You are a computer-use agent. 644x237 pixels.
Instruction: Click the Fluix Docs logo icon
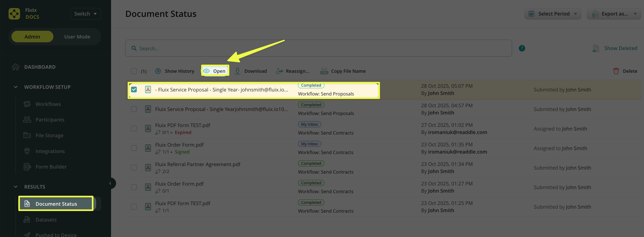[14, 14]
